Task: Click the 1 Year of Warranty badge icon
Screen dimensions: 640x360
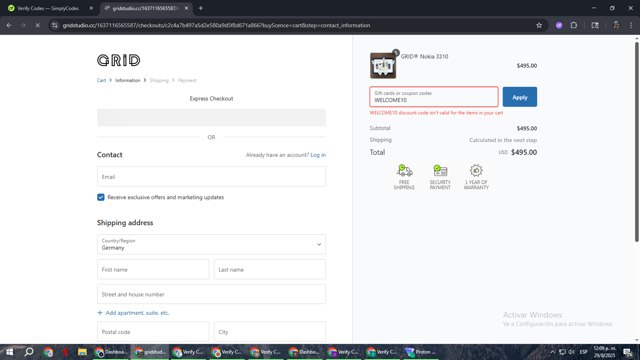Action: [476, 171]
